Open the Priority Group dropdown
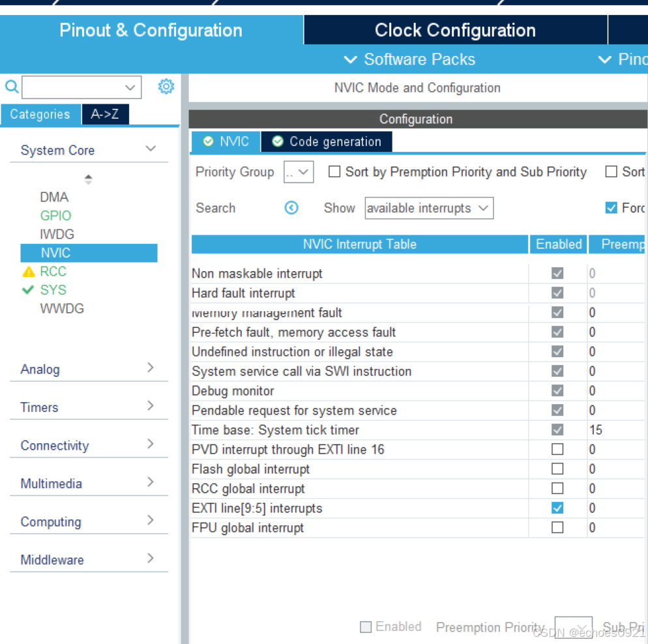This screenshot has width=648, height=644. 299,172
